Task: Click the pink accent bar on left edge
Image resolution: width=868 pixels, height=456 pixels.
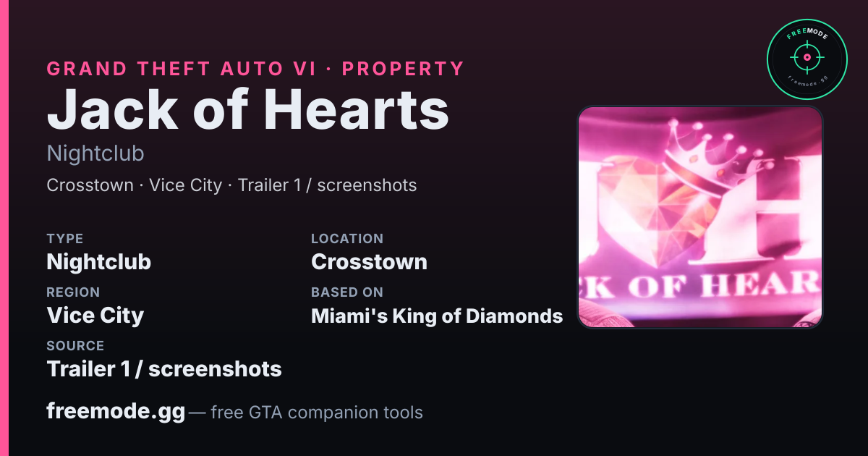Action: (4, 228)
